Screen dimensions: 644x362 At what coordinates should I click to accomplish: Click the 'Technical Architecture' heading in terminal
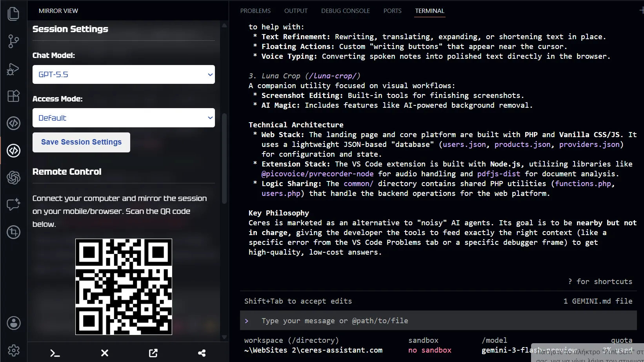296,125
